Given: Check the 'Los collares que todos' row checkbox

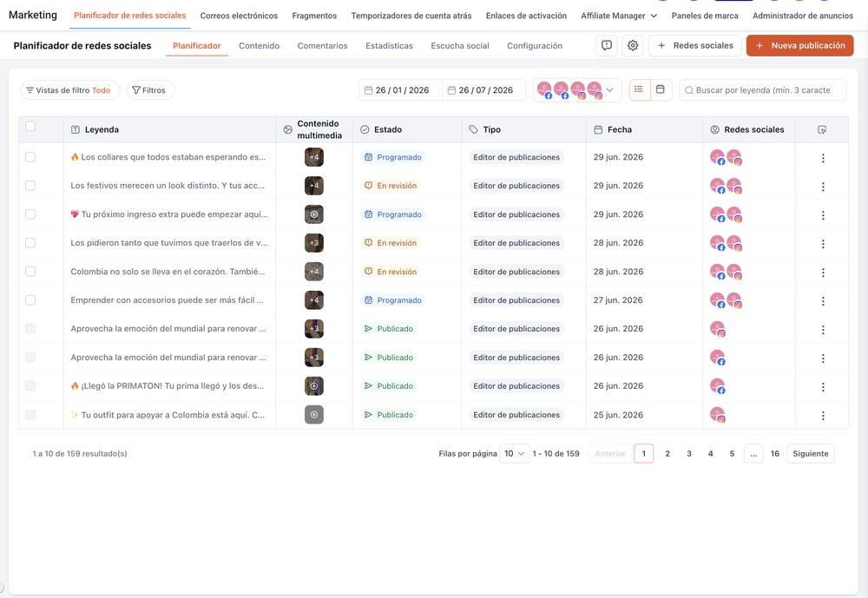Looking at the screenshot, I should [x=30, y=157].
